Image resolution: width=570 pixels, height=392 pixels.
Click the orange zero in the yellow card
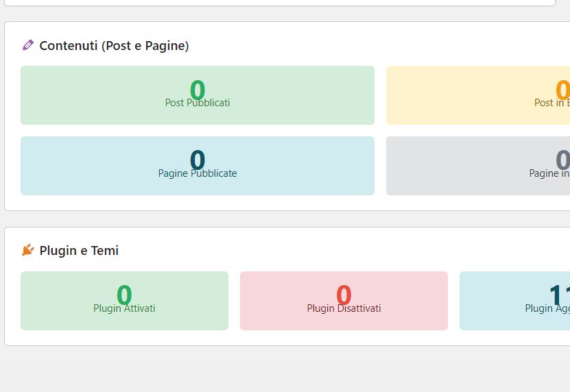click(x=562, y=90)
